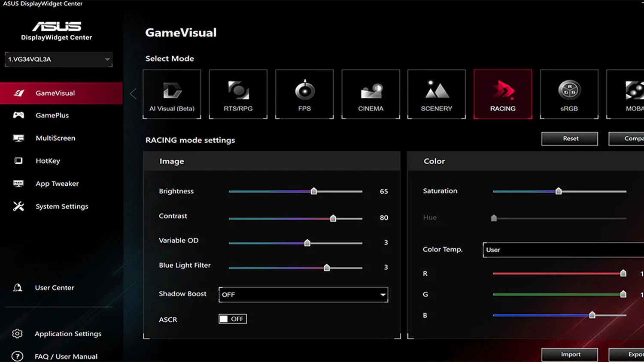Click the GameVisual sidebar icon
Image resolution: width=644 pixels, height=362 pixels.
(18, 93)
